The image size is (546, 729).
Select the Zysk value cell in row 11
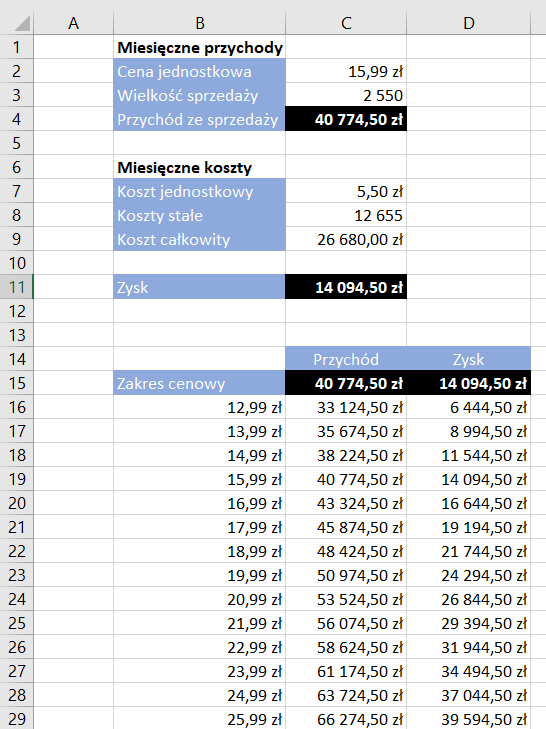pyautogui.click(x=346, y=287)
